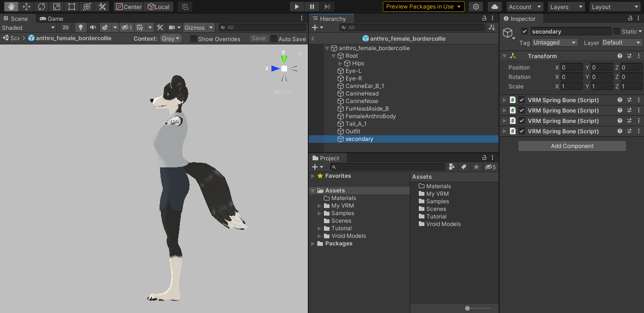
Task: Expand the Hips node in the Hierarchy
Action: pyautogui.click(x=340, y=63)
